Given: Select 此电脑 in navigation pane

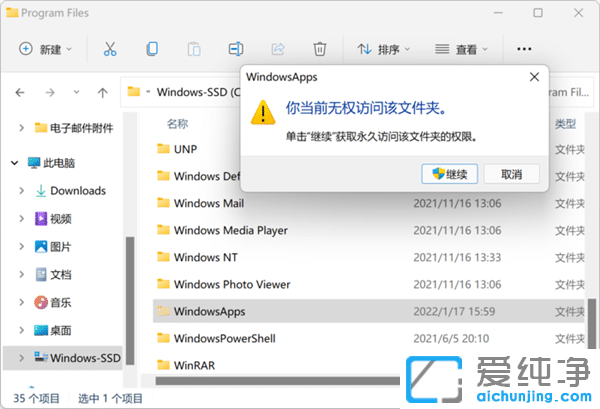Looking at the screenshot, I should coord(51,163).
